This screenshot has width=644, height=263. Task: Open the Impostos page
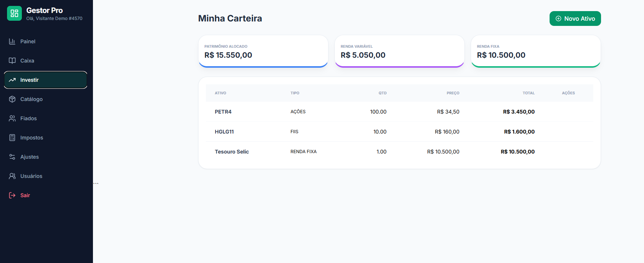point(31,138)
